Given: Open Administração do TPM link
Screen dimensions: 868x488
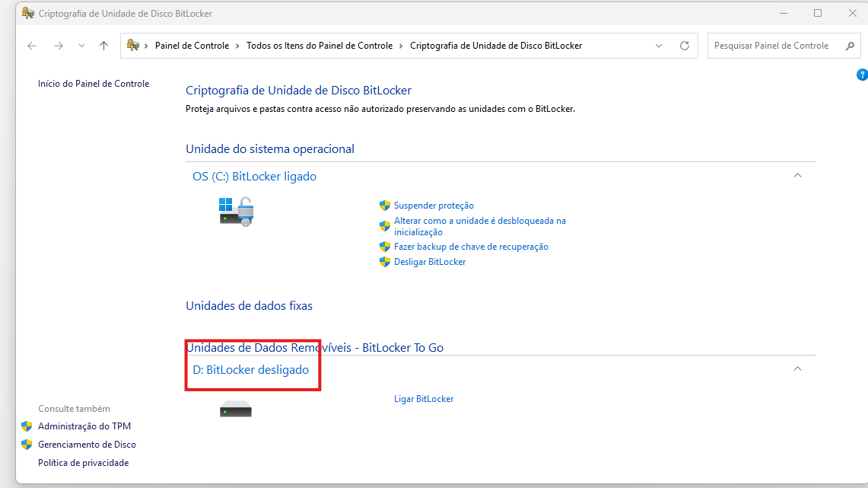Looking at the screenshot, I should pos(84,426).
